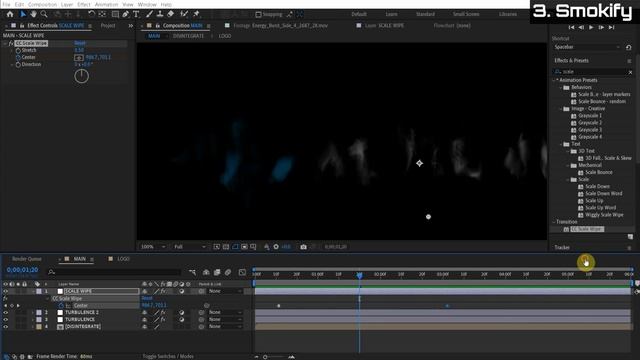Select the Type text tool
This screenshot has width=640, height=360.
point(136,14)
